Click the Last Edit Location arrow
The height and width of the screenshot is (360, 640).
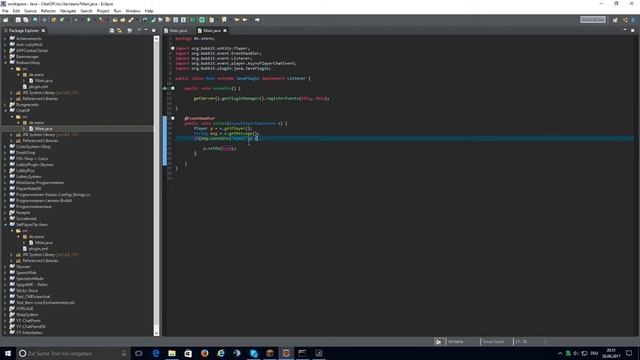click(x=237, y=20)
